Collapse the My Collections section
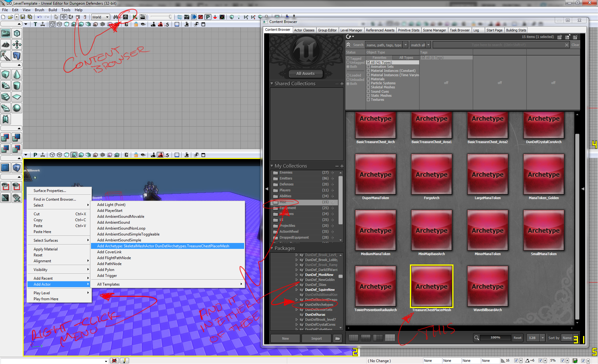Viewport: 598px width, 364px height. click(x=272, y=166)
